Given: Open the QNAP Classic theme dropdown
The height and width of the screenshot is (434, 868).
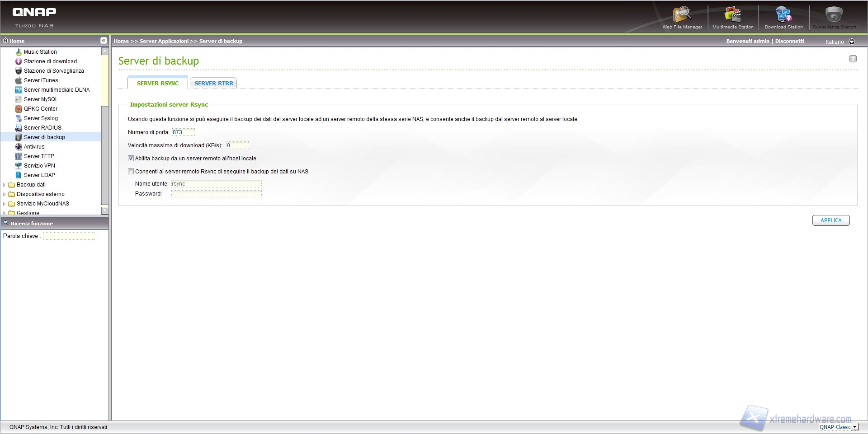Looking at the screenshot, I should click(854, 427).
